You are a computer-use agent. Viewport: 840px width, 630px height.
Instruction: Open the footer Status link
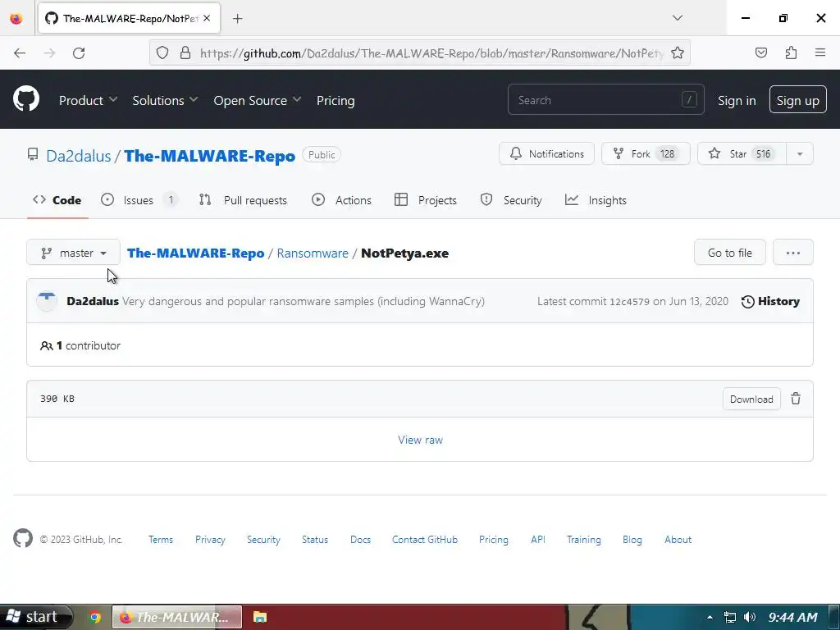click(315, 540)
